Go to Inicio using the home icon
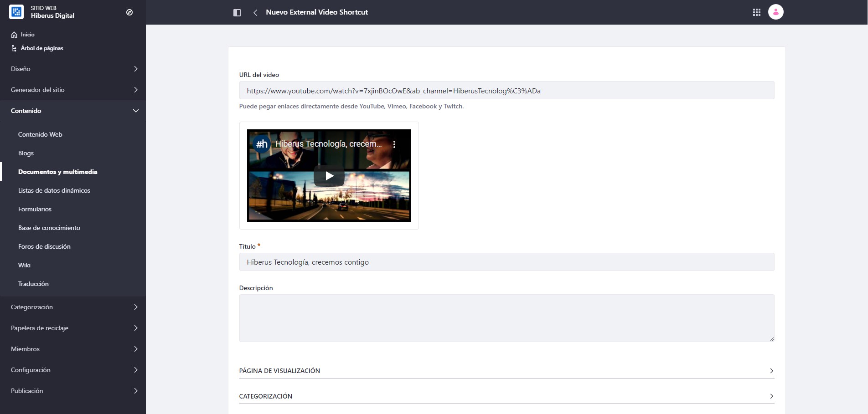 click(26, 34)
